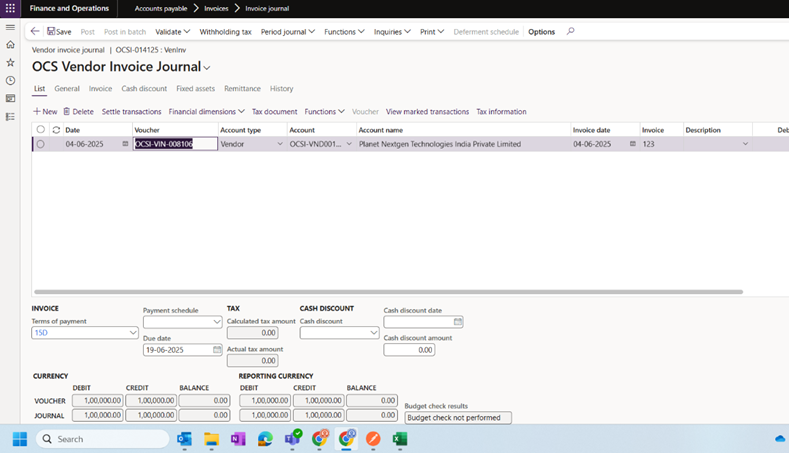Open the Cash discount tab
This screenshot has width=789, height=453.
(x=144, y=89)
